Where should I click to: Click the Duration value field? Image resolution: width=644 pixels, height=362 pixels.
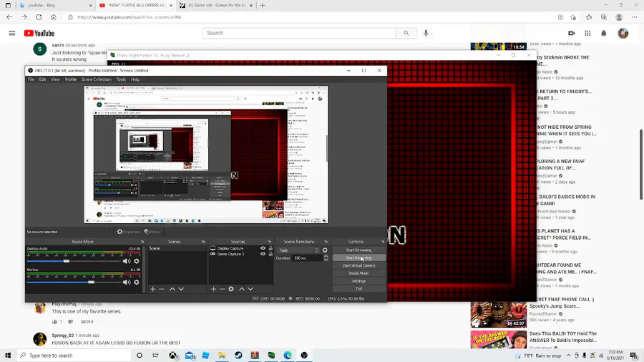pyautogui.click(x=307, y=258)
